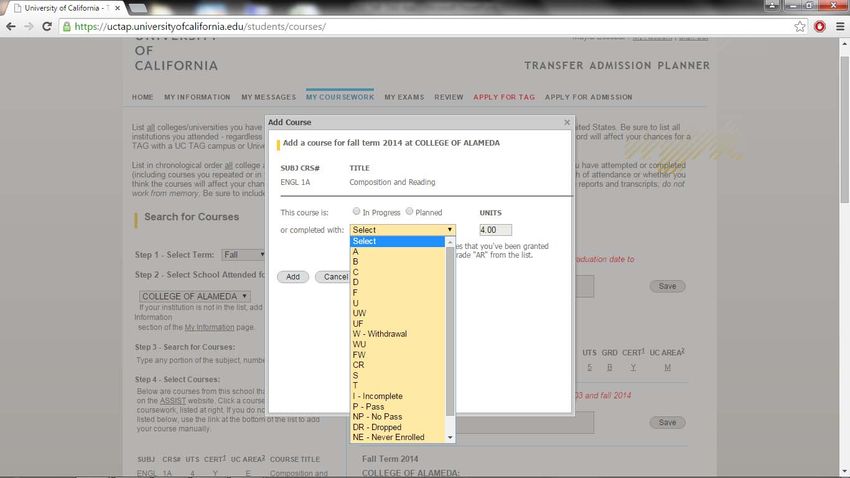Image resolution: width=850 pixels, height=478 pixels.
Task: Close the University of California tab
Action: click(x=117, y=8)
